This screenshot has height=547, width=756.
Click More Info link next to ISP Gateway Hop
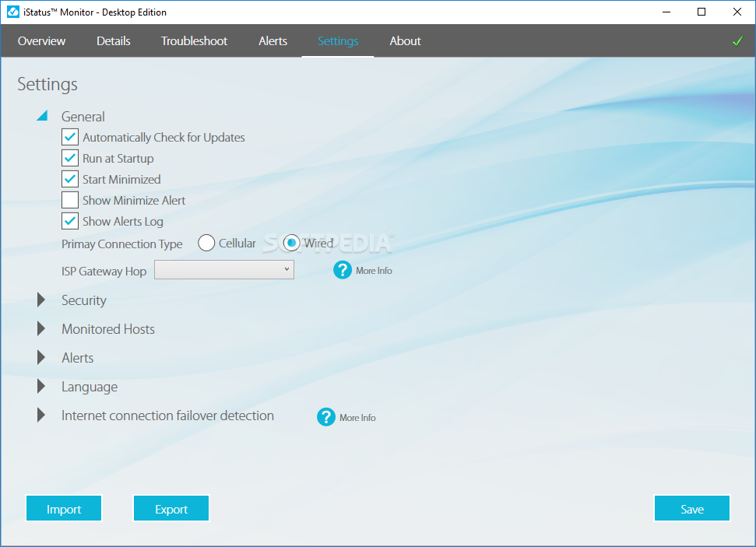[x=374, y=271]
